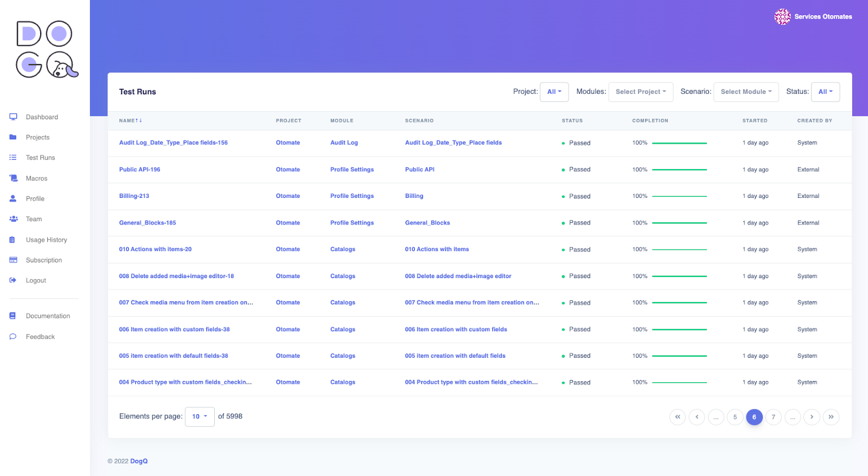Click the "of 5998" total count text

pyautogui.click(x=230, y=416)
